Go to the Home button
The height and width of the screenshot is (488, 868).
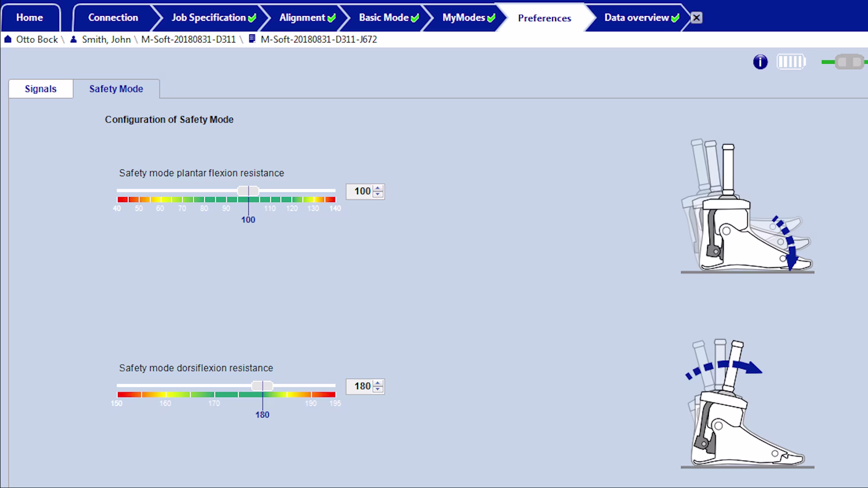(x=29, y=18)
